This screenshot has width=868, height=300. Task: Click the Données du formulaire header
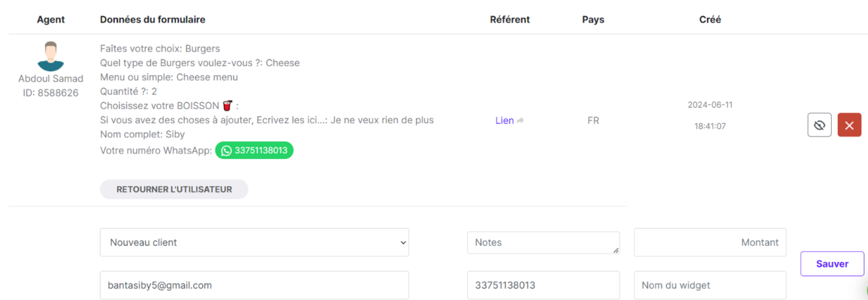click(153, 20)
